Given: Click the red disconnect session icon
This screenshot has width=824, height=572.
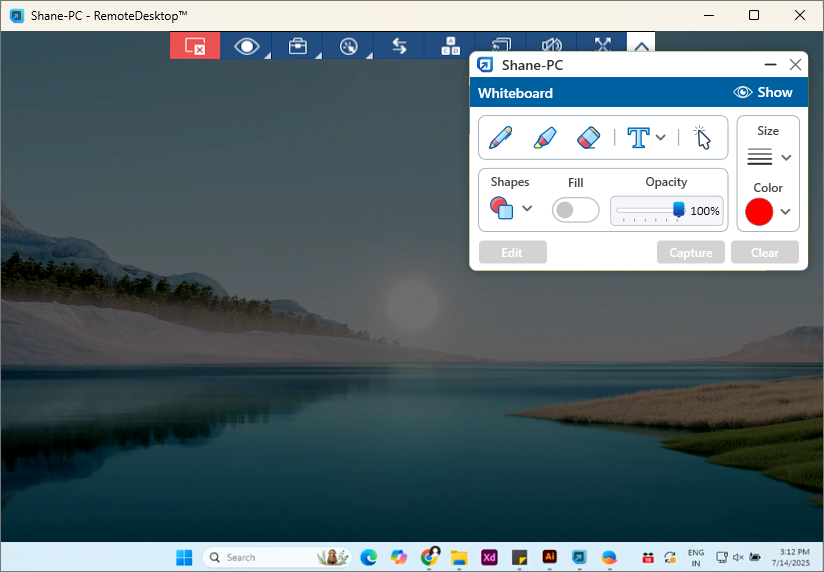Looking at the screenshot, I should click(x=195, y=46).
